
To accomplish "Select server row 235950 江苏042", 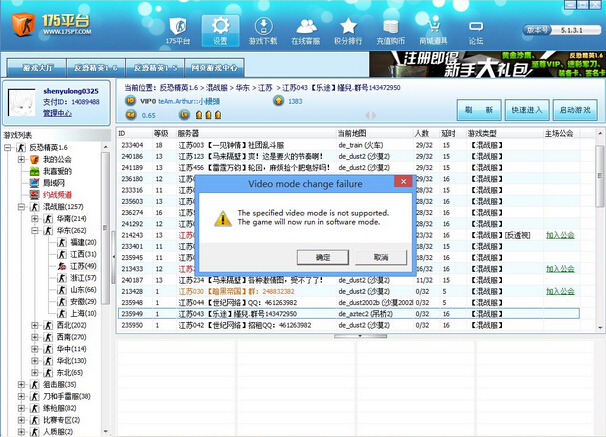I will pyautogui.click(x=349, y=325).
